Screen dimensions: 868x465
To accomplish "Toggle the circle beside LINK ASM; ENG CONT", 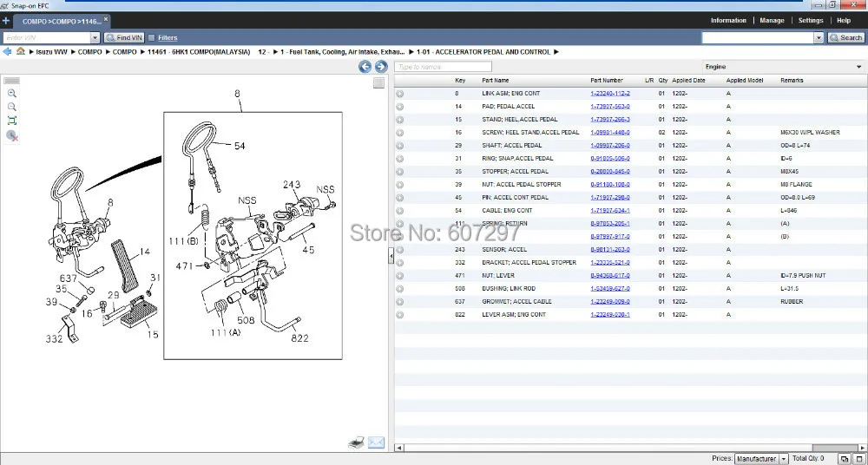I will [400, 94].
